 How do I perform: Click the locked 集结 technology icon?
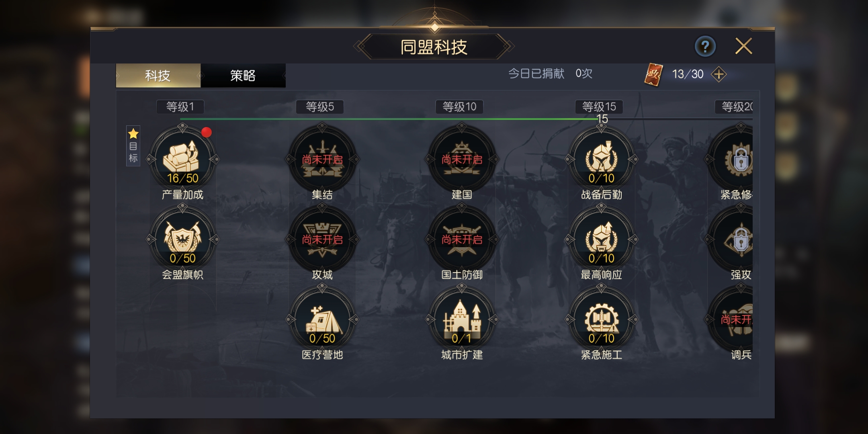(322, 159)
